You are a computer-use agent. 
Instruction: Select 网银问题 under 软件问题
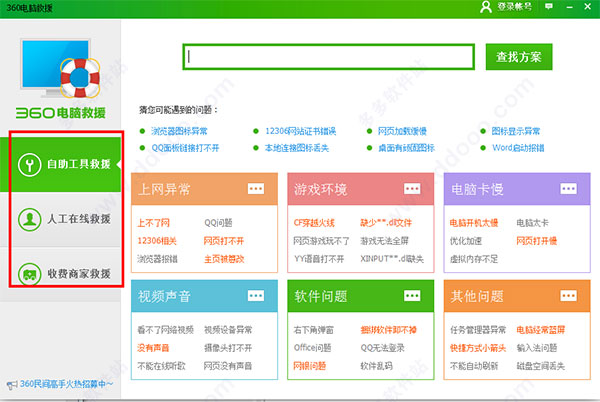pyautogui.click(x=310, y=366)
